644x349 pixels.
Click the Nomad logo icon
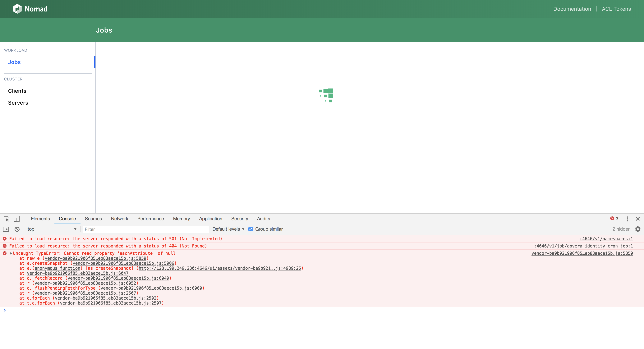coord(17,9)
